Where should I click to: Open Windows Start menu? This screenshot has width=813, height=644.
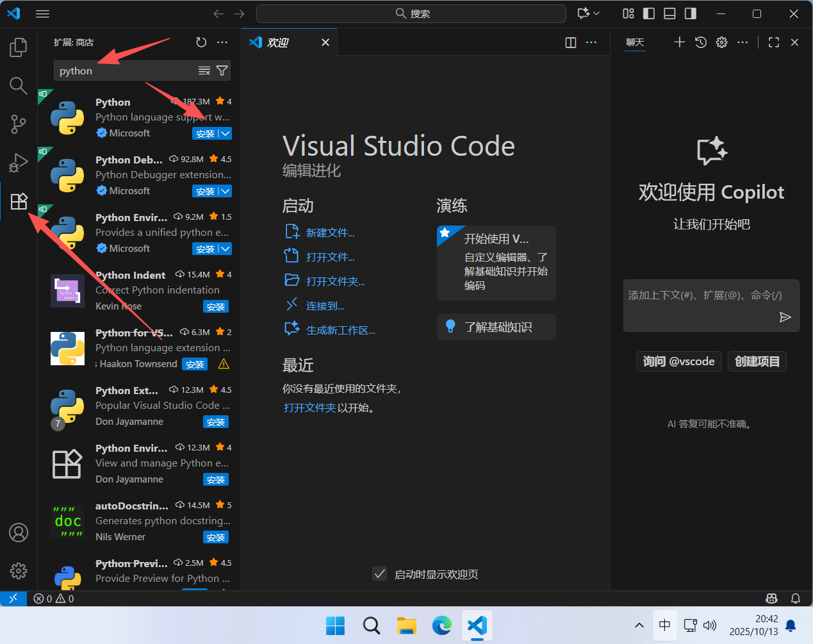tap(336, 625)
